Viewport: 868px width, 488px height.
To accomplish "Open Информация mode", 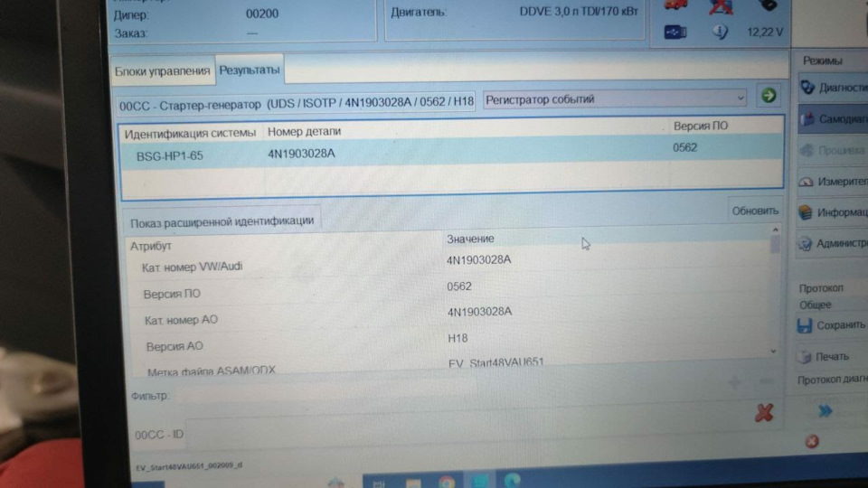I will pos(833,211).
